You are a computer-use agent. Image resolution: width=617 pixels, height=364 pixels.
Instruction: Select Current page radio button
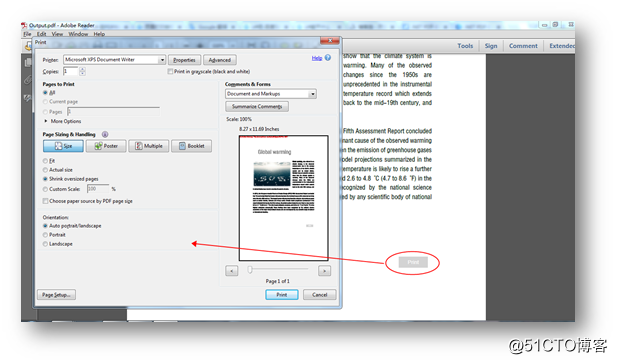45,102
